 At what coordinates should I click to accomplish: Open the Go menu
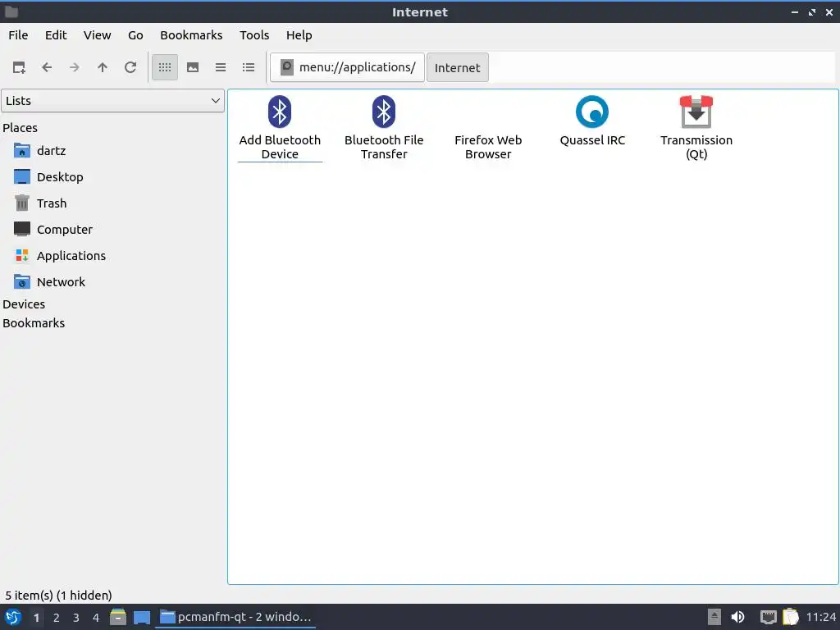click(135, 35)
